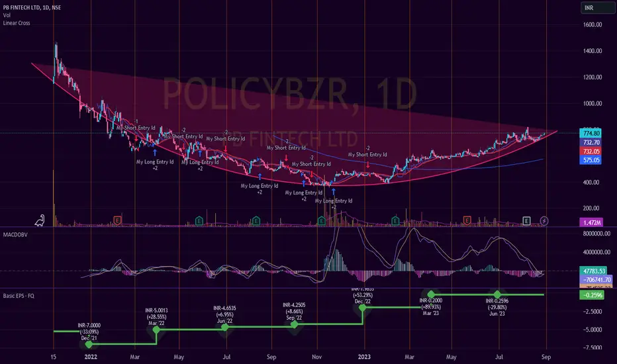Click the 8000000.00 MACDOBV scale label
Viewport: 617px width, 364px height.
(x=596, y=234)
